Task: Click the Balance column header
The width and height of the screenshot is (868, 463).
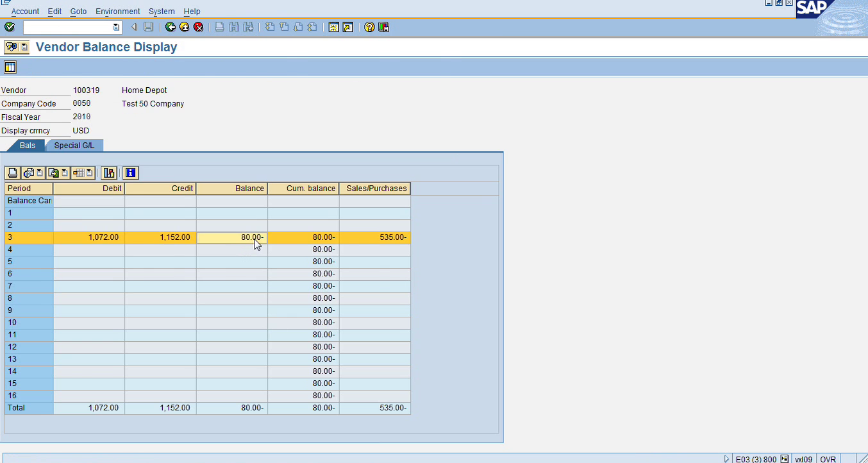Action: point(232,189)
